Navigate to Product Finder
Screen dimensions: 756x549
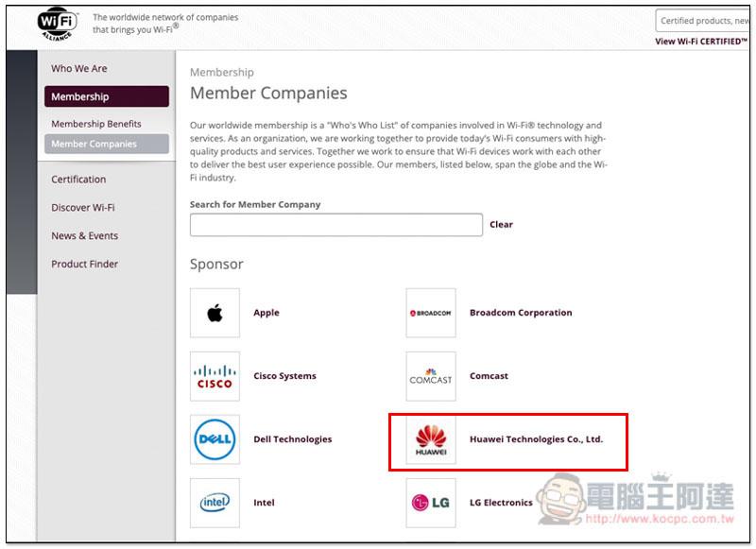84,265
